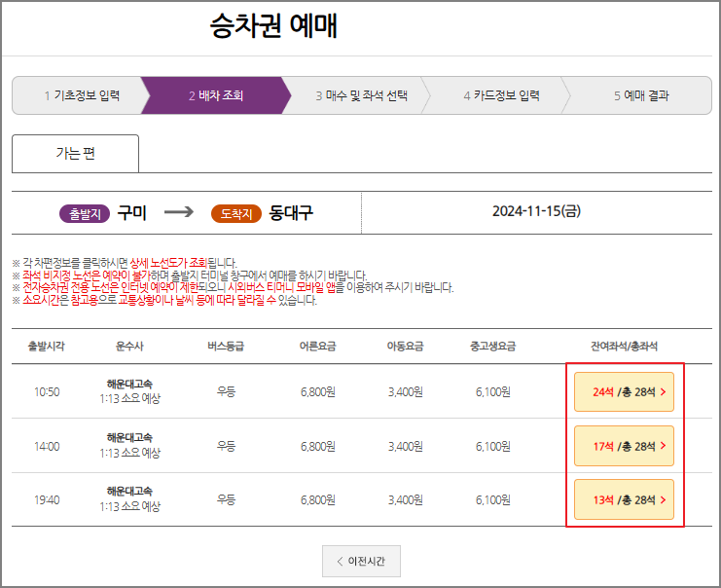Screen dimensions: 721x588
Task: Select step 2 배차 조회
Action: tap(216, 95)
